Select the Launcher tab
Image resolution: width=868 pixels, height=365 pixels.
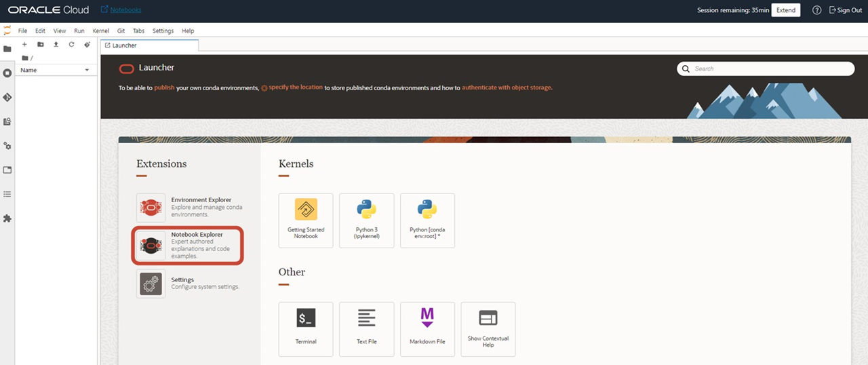(x=149, y=45)
